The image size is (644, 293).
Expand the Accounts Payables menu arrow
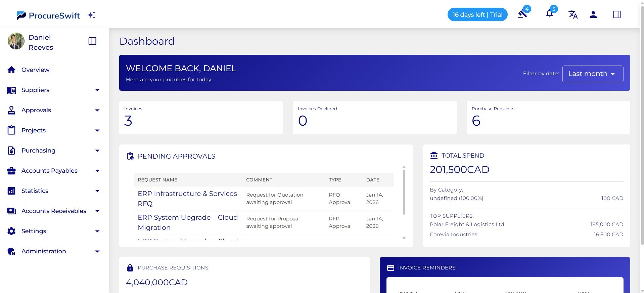pos(97,171)
